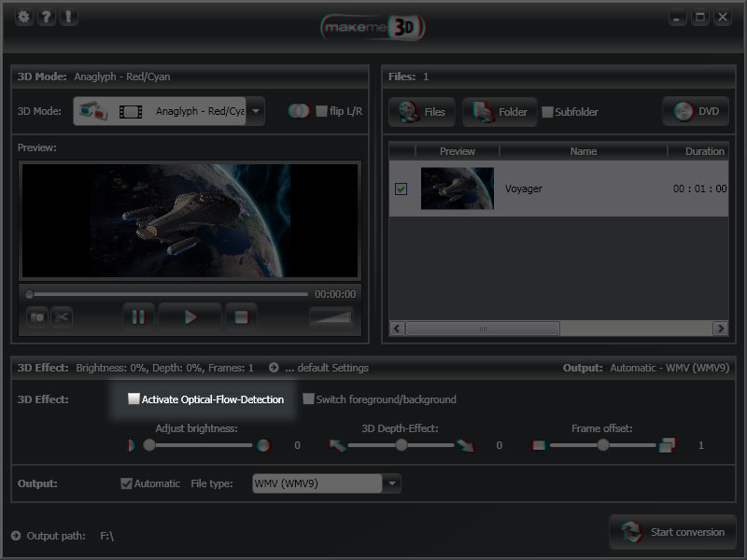Click "Brightness: 0%, Depth: 0%, Frames: 1" summary

click(x=165, y=368)
